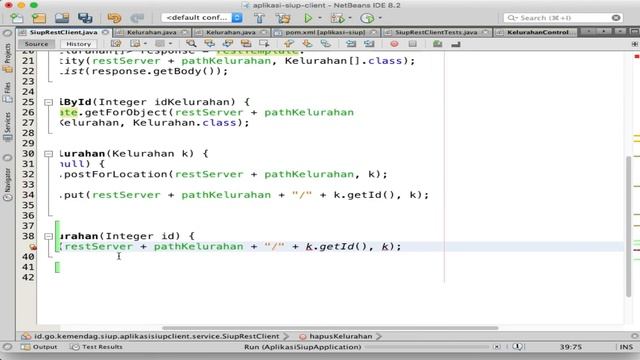
Task: Undo the last edit
Action: point(114,18)
